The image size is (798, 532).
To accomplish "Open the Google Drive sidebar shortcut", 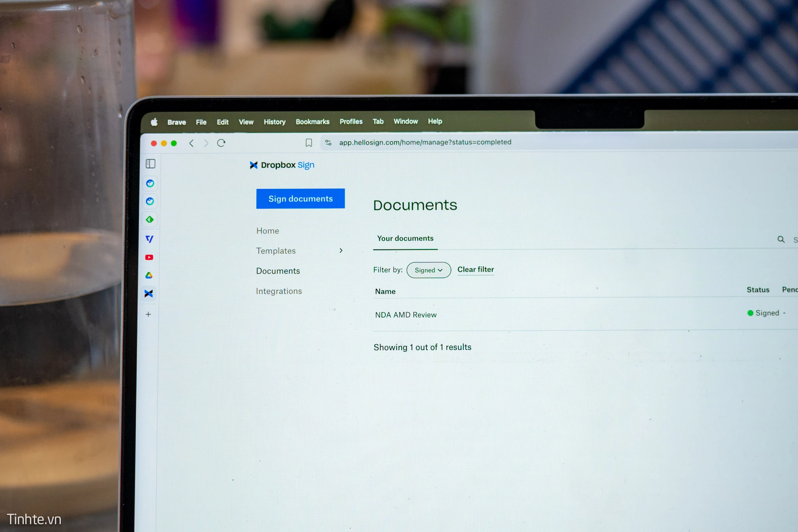I will coord(149,276).
